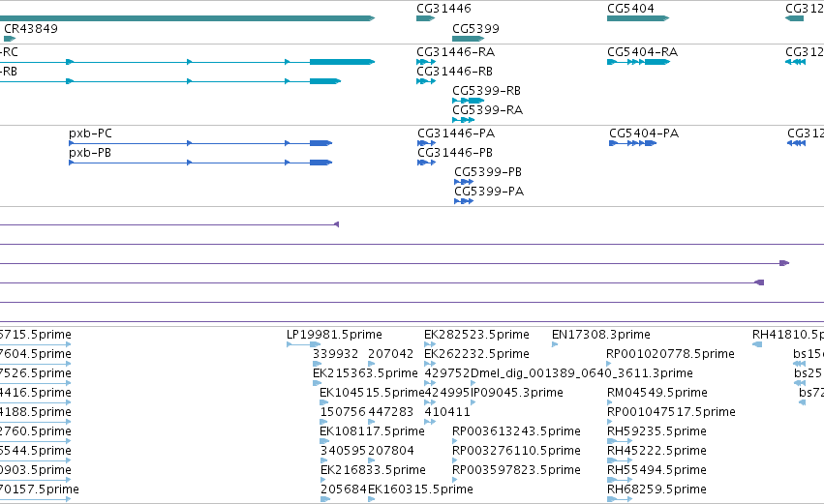Click the CG5404-RA transcript label
Image resolution: width=824 pixels, height=504 pixels.
pos(642,52)
